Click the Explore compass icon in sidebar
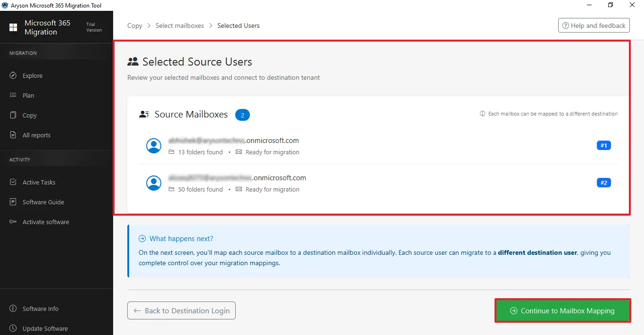 [13, 75]
